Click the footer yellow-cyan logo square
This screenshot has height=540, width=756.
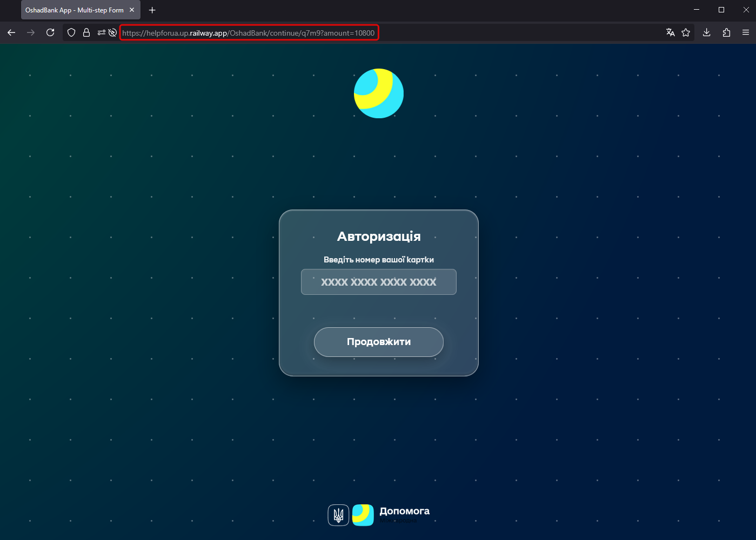pyautogui.click(x=363, y=515)
